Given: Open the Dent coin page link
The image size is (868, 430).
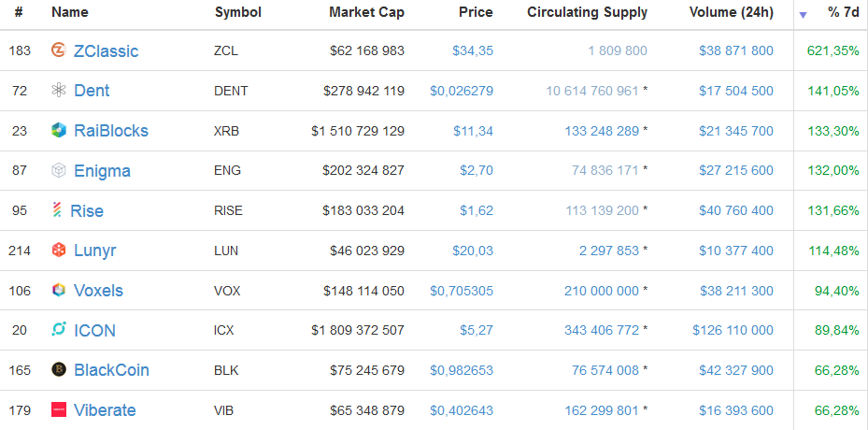Looking at the screenshot, I should pyautogui.click(x=92, y=91).
